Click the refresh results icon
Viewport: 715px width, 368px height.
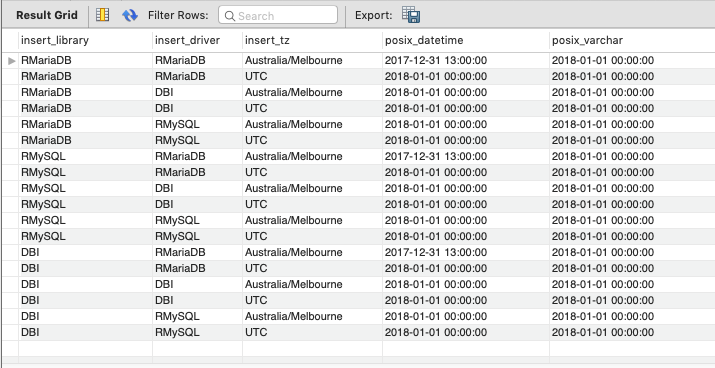[130, 15]
